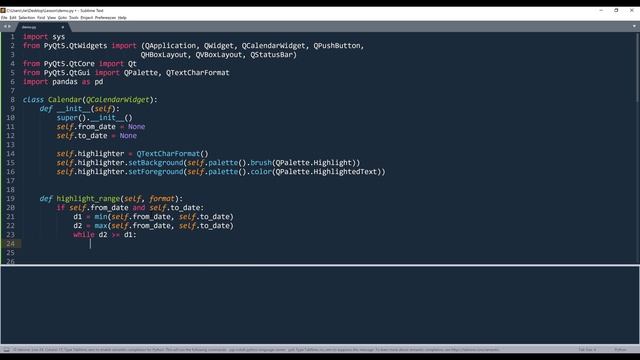Open the Find menu
The height and width of the screenshot is (360, 640).
pos(41,18)
